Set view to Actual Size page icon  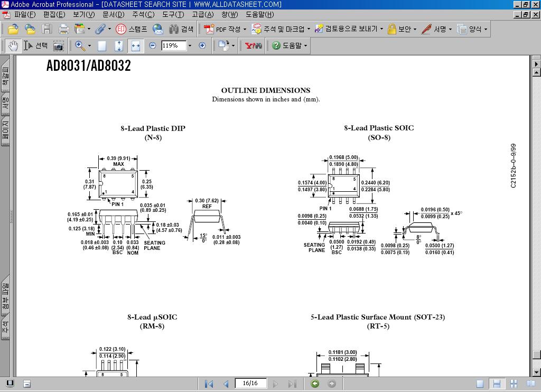pyautogui.click(x=102, y=45)
